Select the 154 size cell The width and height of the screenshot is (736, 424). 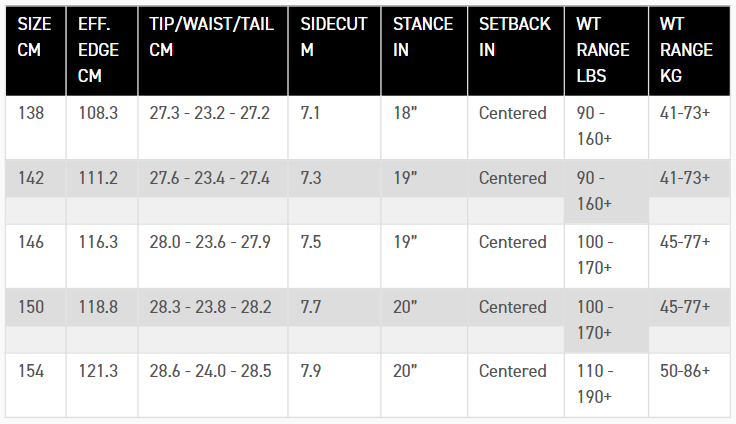point(32,371)
